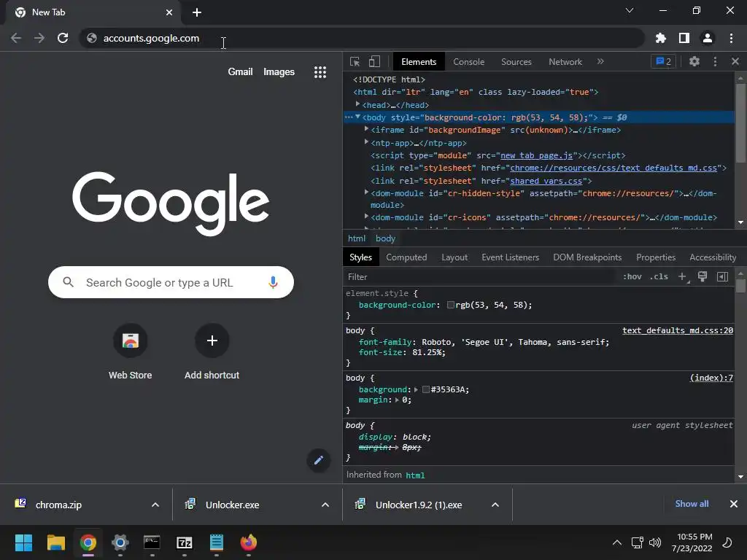Open the Google apps grid
The height and width of the screenshot is (560, 747).
tap(320, 72)
